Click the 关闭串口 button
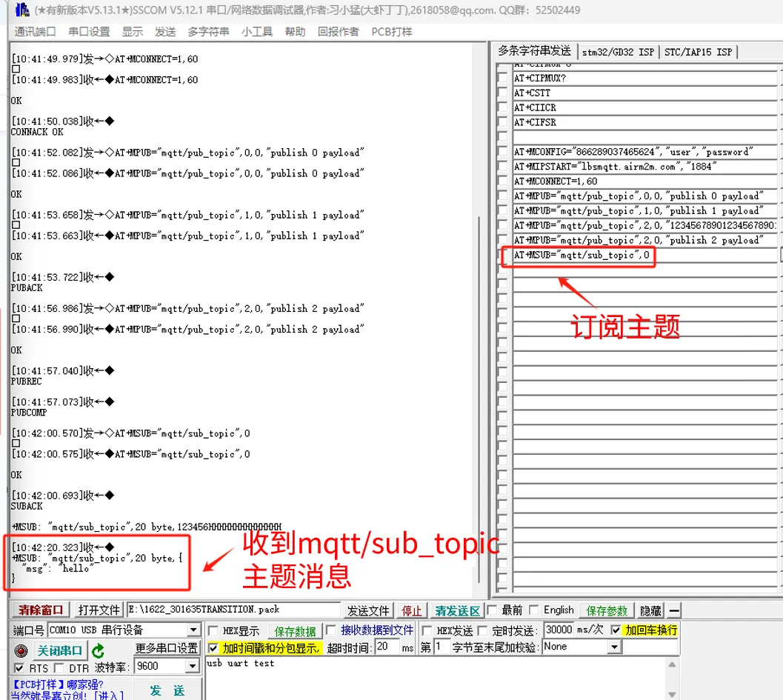 point(59,650)
